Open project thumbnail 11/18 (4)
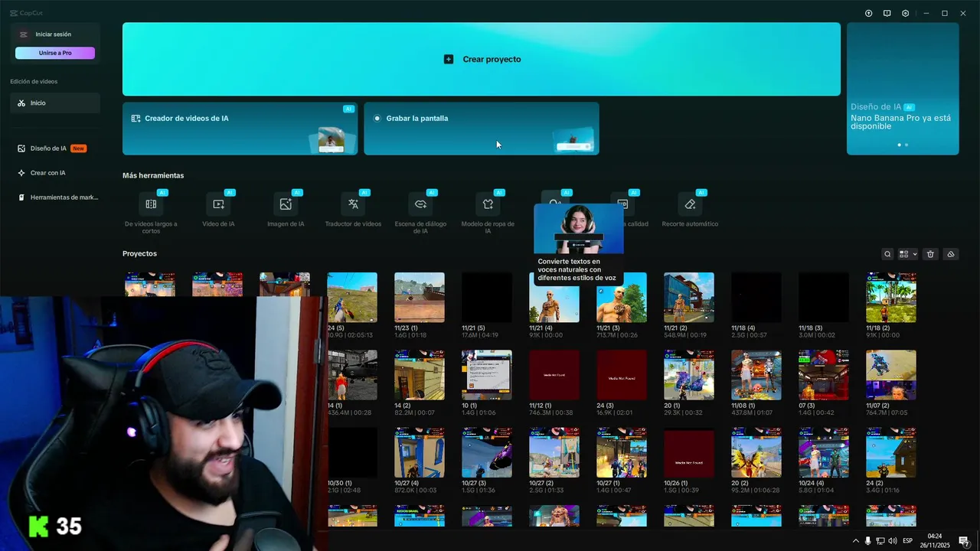 pyautogui.click(x=756, y=298)
